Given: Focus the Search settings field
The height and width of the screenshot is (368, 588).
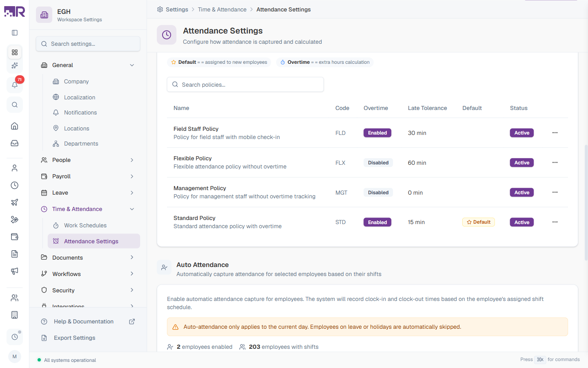Looking at the screenshot, I should click(x=88, y=44).
